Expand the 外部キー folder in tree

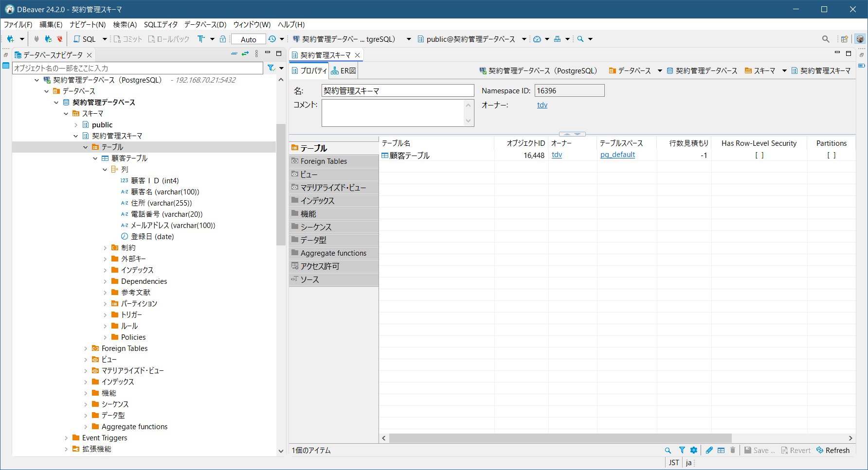(x=105, y=259)
